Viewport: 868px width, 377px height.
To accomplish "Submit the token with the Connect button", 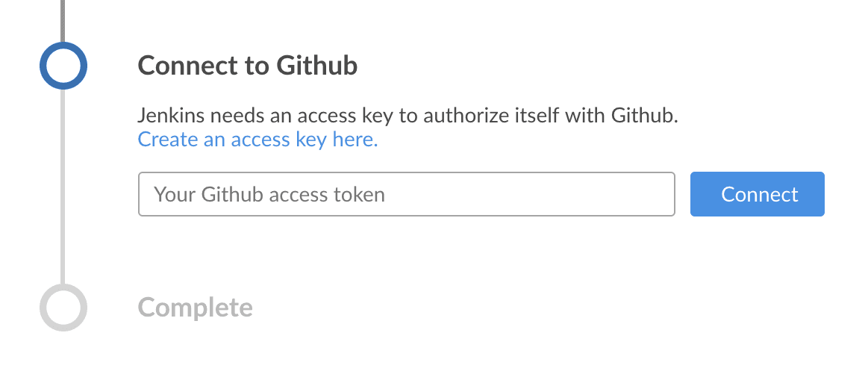I will click(757, 195).
